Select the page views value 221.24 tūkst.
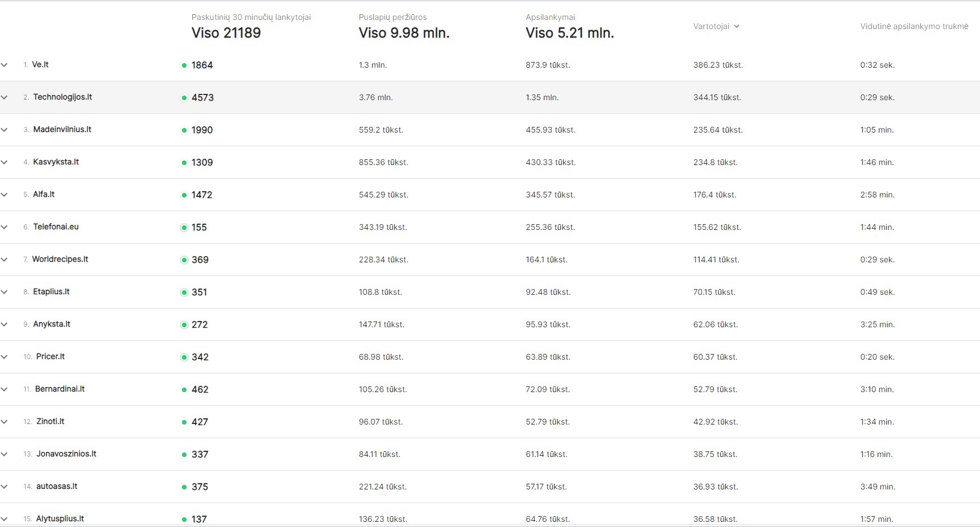The height and width of the screenshot is (527, 980). (x=383, y=487)
